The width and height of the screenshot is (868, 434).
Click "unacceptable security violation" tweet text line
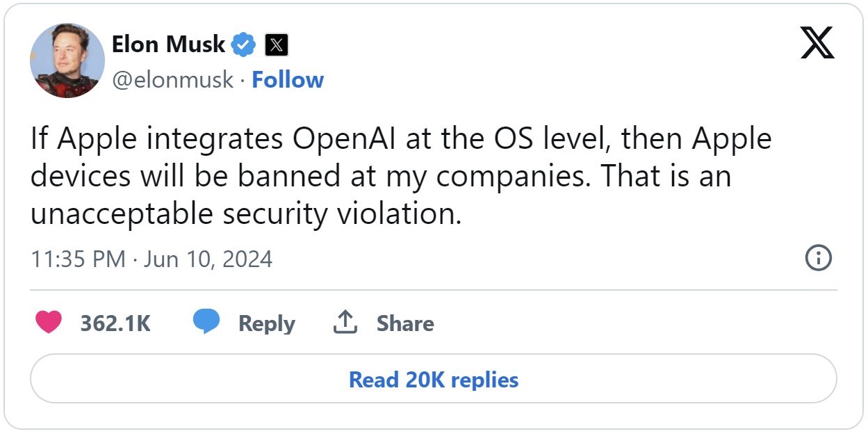245,214
